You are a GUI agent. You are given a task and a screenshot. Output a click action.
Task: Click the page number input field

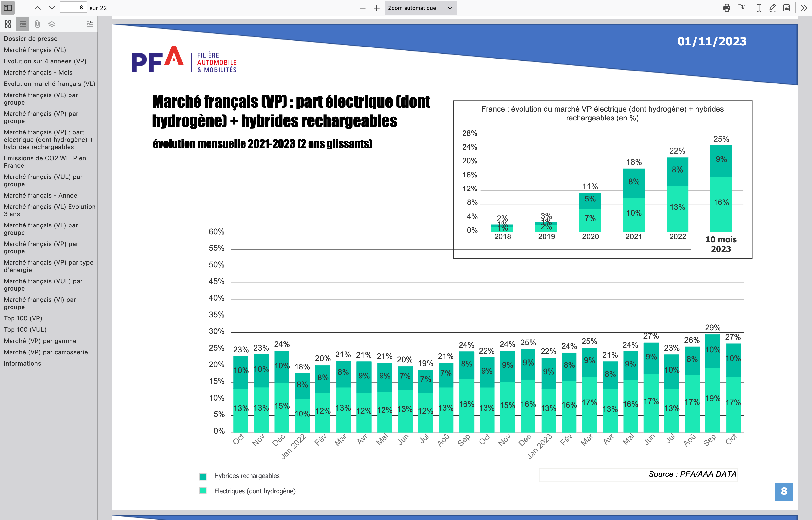[73, 8]
